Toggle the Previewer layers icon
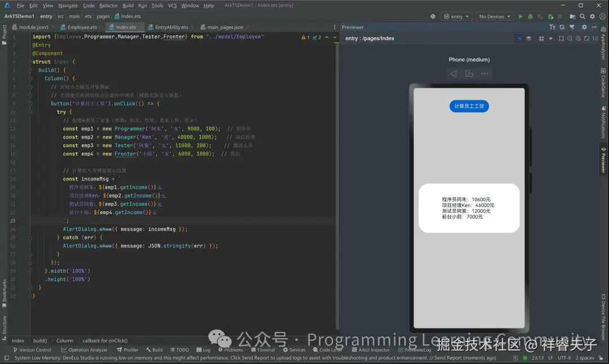Screen dimensions: 609x364 click(x=528, y=38)
